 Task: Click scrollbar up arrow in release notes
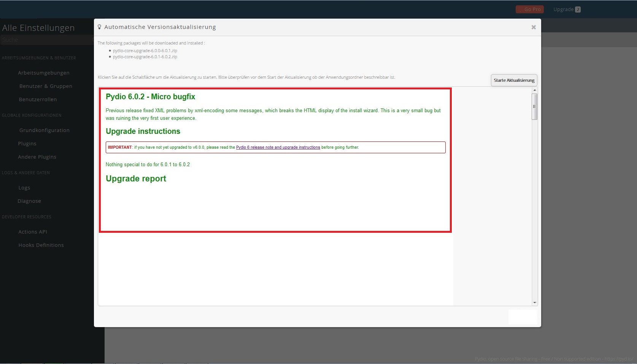pyautogui.click(x=535, y=90)
